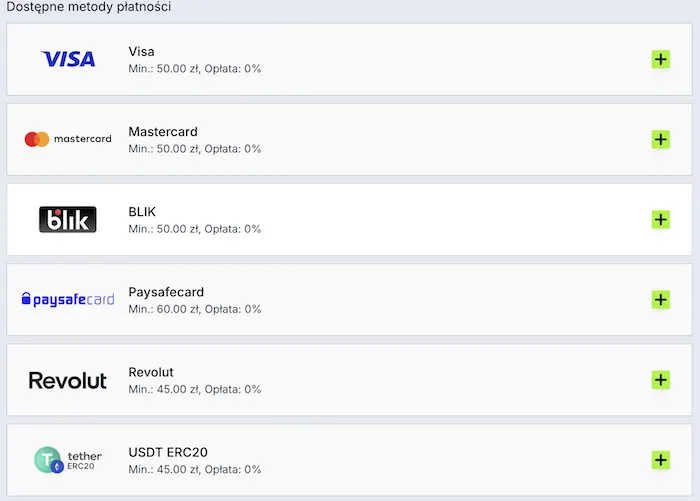Choose the Paysafecard payment method name

tap(166, 292)
